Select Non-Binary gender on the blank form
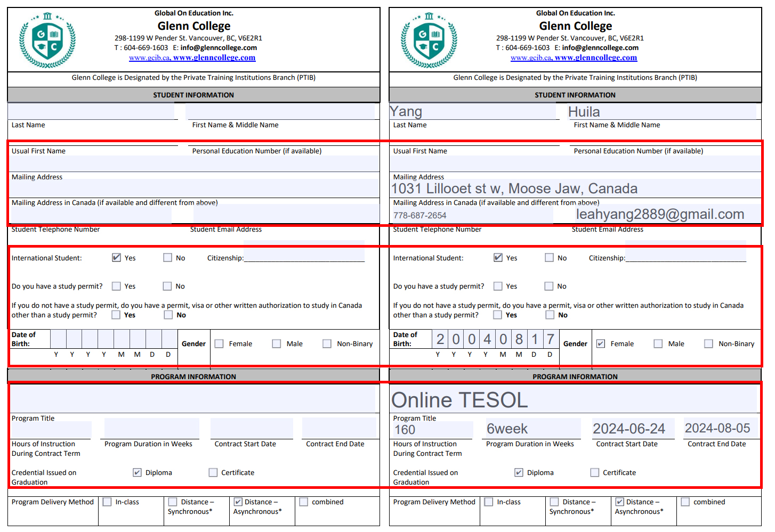This screenshot has height=532, width=775. coord(327,343)
